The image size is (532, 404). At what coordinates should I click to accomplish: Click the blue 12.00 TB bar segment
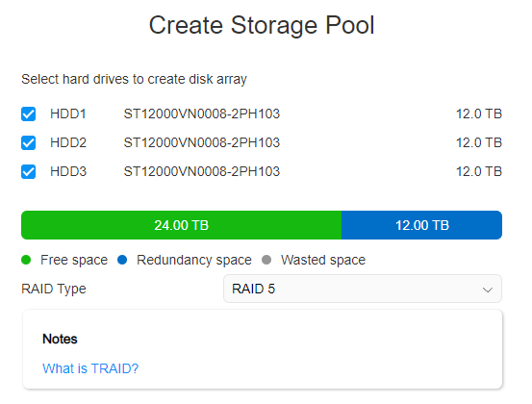[421, 225]
